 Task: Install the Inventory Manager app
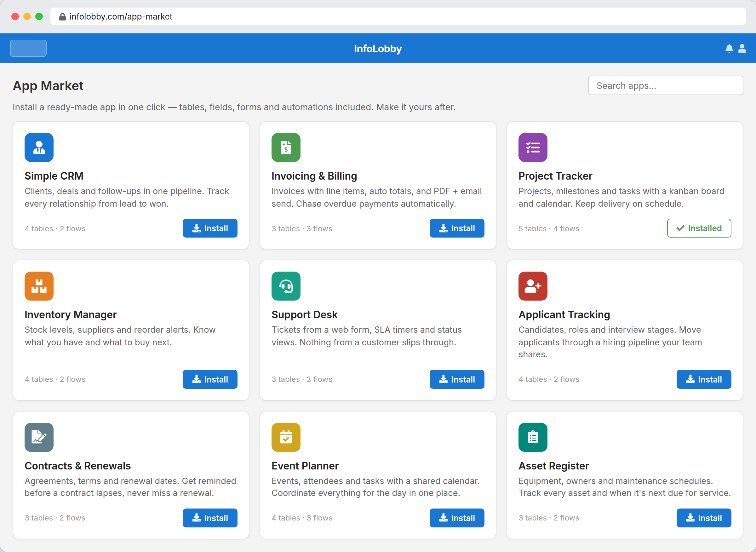(x=210, y=379)
